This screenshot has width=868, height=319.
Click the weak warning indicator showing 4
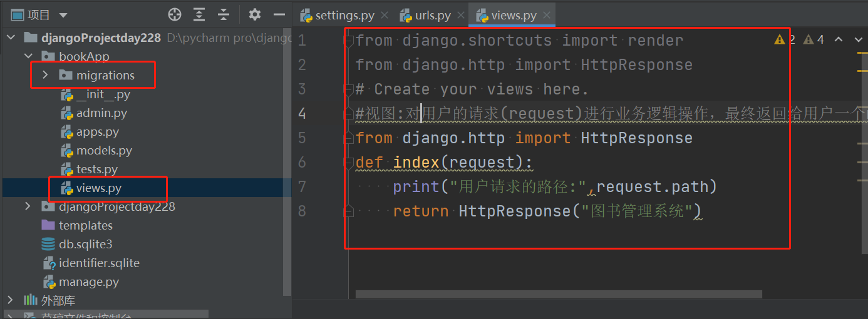814,39
